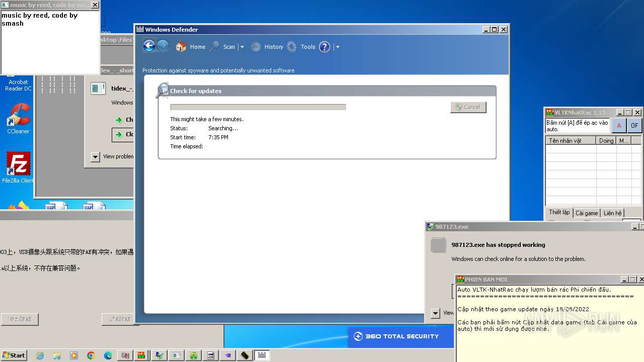Click the VLTKNhatRac title bar icon
This screenshot has width=644, height=362.
pos(550,113)
